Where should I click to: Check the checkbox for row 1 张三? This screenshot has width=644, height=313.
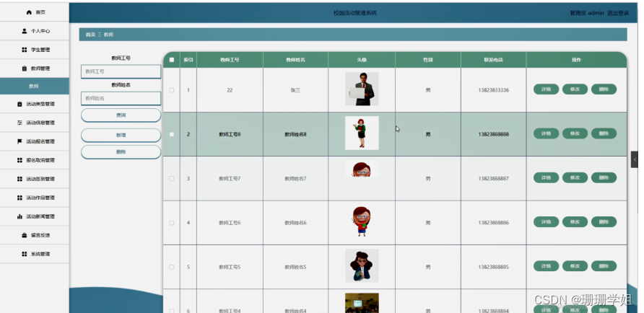pyautogui.click(x=172, y=90)
